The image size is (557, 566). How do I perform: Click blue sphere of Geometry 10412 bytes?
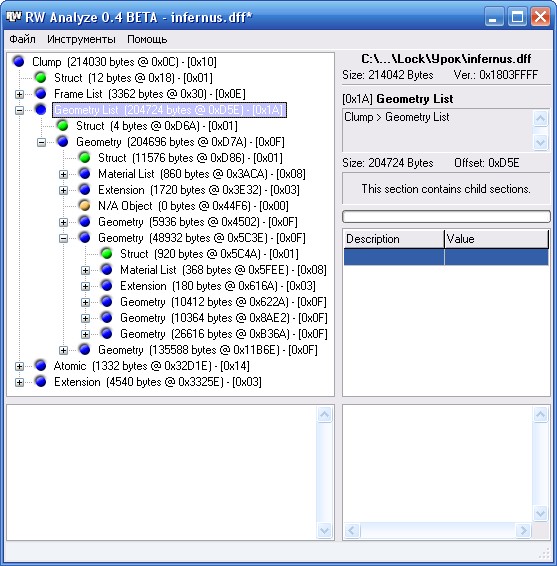point(107,301)
